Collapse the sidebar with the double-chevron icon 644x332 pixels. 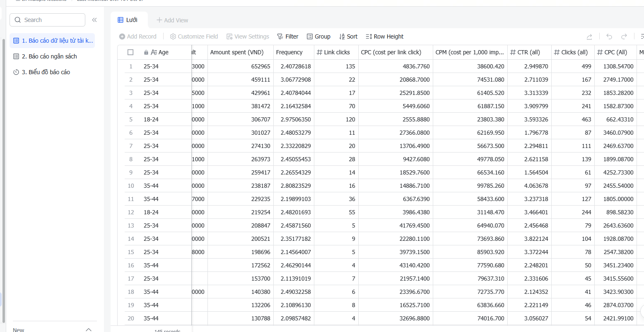pyautogui.click(x=94, y=20)
